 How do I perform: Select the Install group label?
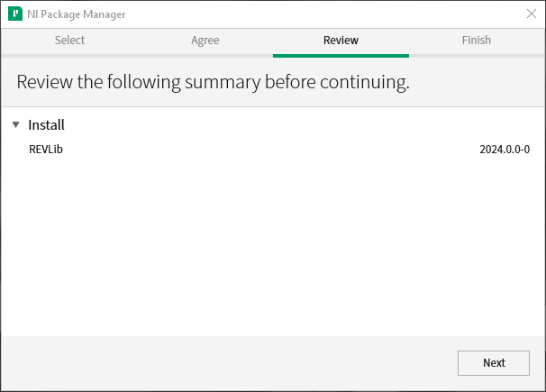pyautogui.click(x=46, y=125)
